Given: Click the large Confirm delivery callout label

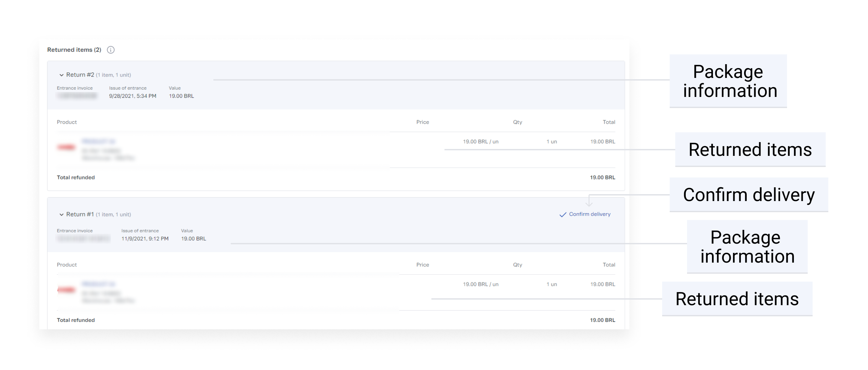Looking at the screenshot, I should coord(749,194).
